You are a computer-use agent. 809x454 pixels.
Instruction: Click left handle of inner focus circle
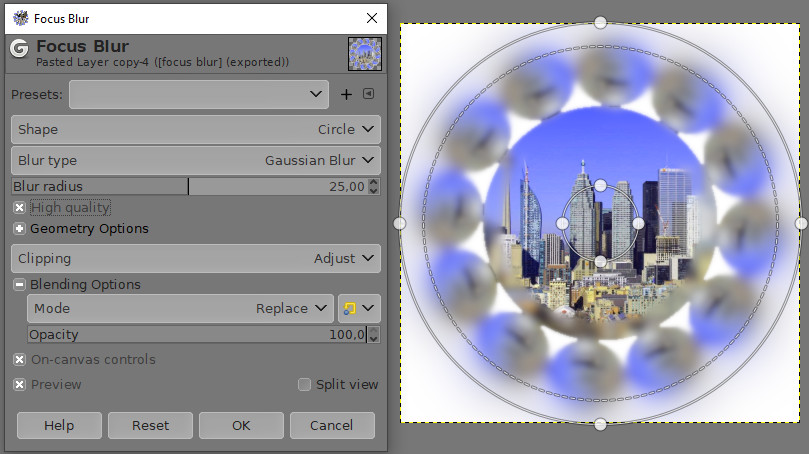tap(562, 223)
